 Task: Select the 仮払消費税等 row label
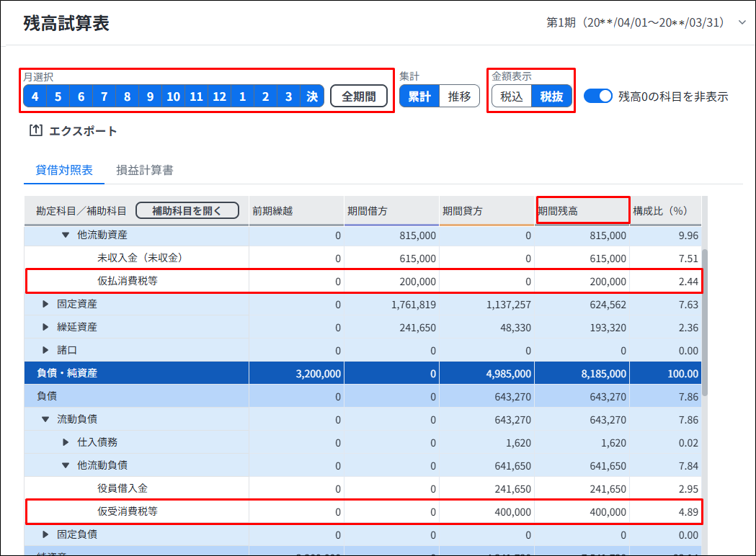click(128, 281)
